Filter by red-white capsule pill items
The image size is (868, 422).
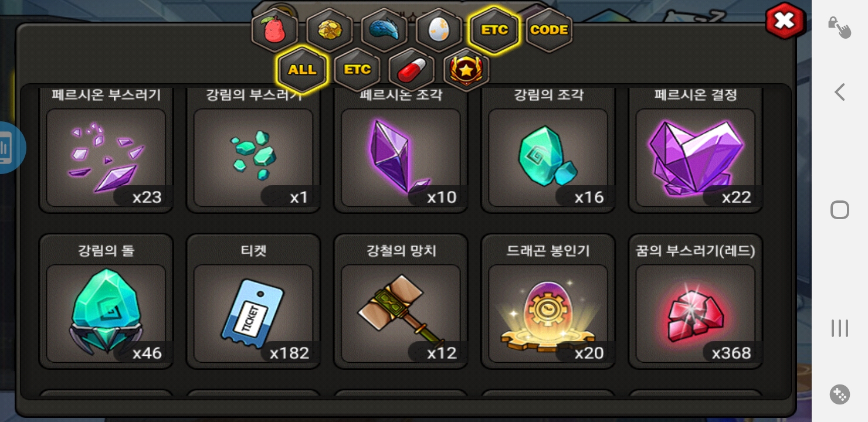[x=412, y=70]
